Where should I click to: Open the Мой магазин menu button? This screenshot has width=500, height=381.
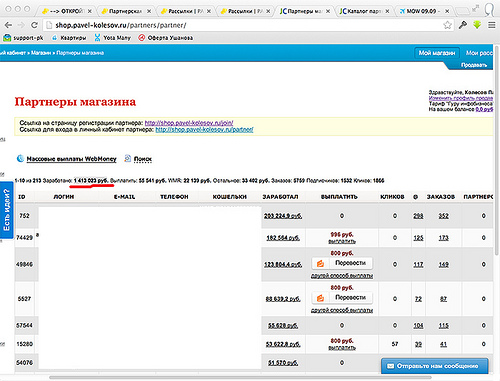[x=437, y=53]
